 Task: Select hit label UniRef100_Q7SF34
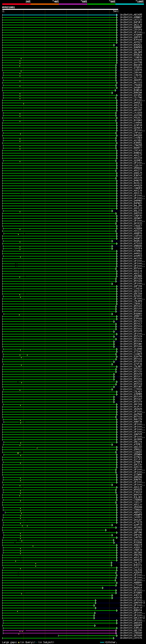pyautogui.click(x=131, y=364)
